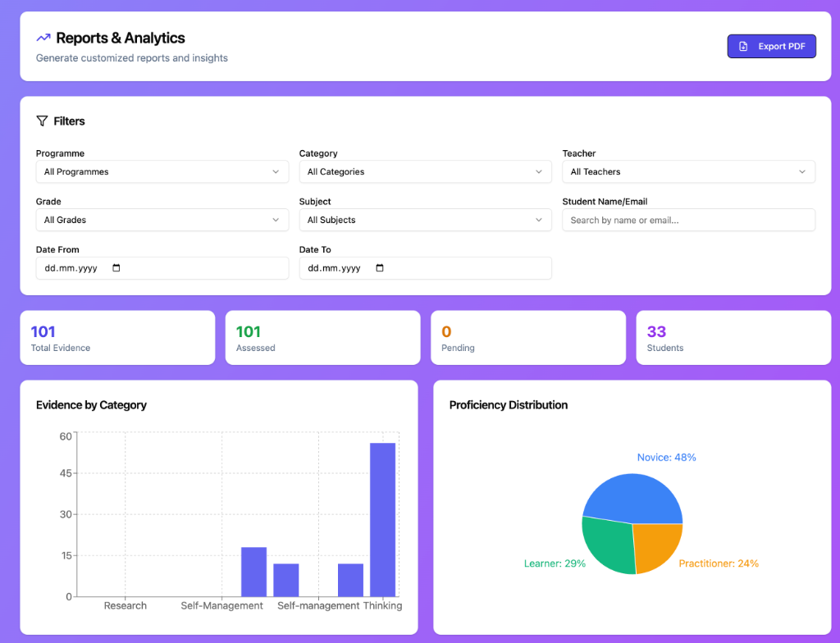
Task: Click the Export PDF button
Action: [771, 46]
